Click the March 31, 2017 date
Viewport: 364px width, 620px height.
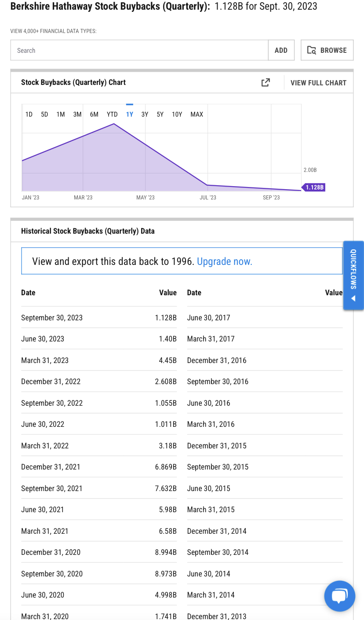[x=211, y=339]
